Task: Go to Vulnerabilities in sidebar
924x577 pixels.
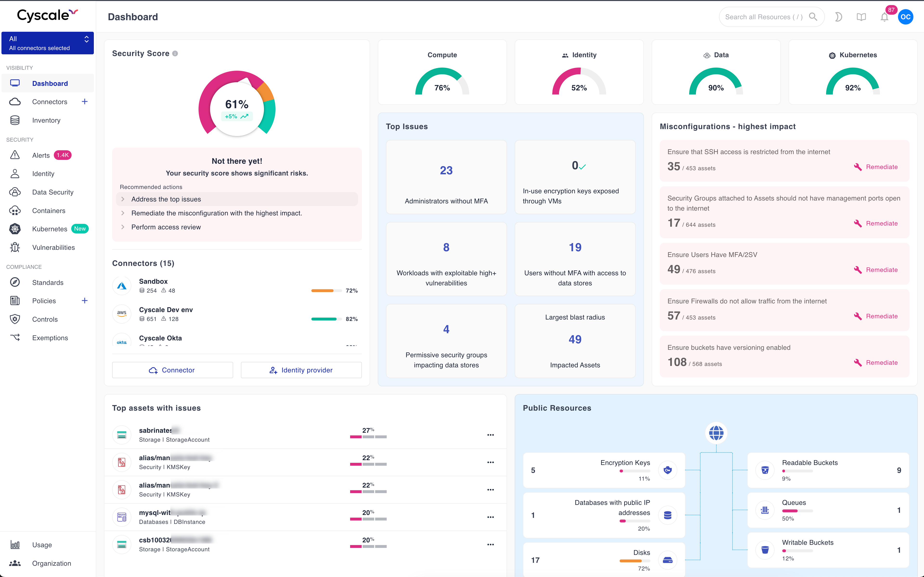Action: pyautogui.click(x=53, y=248)
